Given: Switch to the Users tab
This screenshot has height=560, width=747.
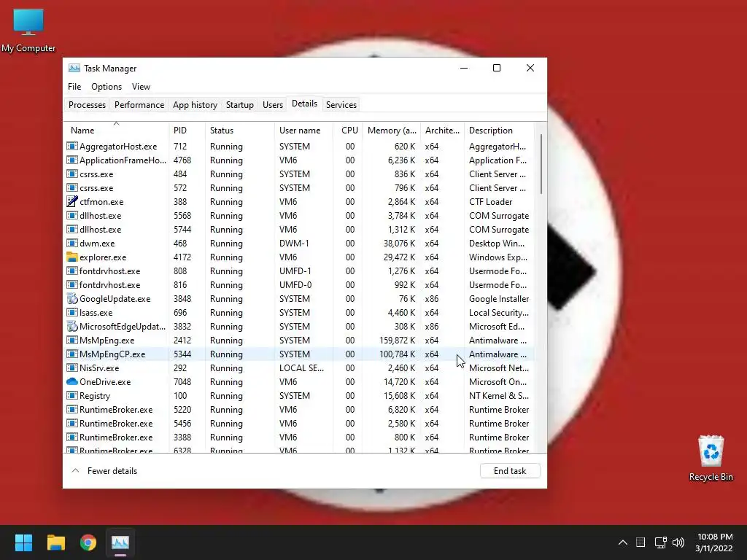Looking at the screenshot, I should (x=273, y=105).
